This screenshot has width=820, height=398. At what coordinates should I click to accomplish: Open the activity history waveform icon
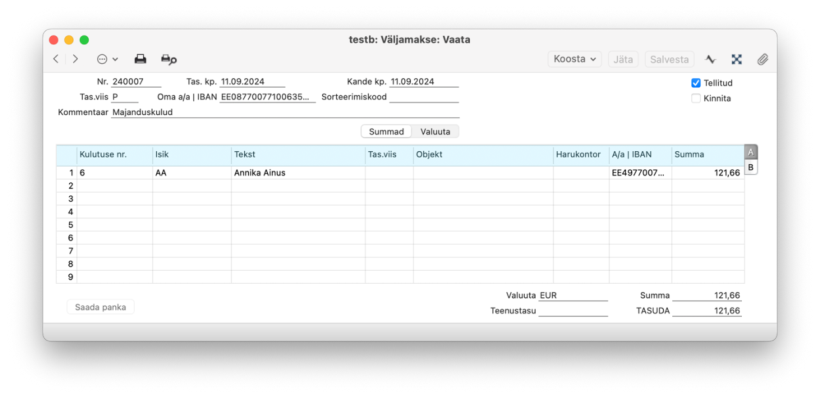[x=710, y=59]
